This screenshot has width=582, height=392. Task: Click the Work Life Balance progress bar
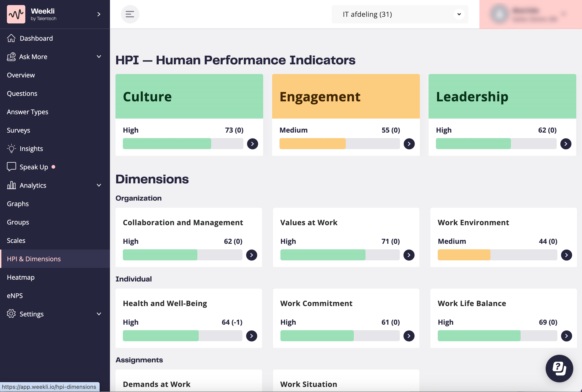pos(497,336)
